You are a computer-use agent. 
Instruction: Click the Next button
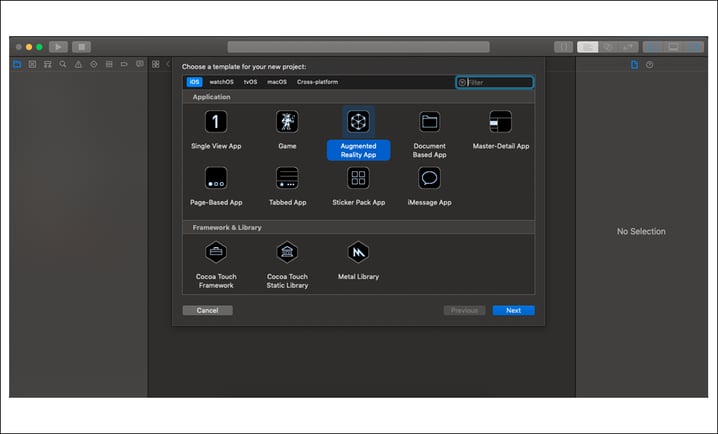[513, 310]
